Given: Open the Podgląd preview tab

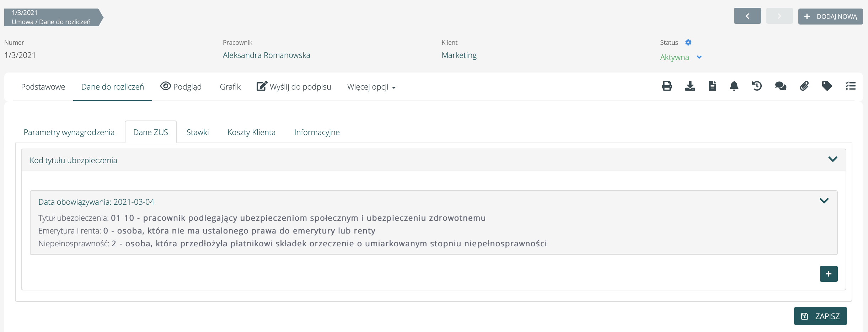Looking at the screenshot, I should [x=181, y=87].
